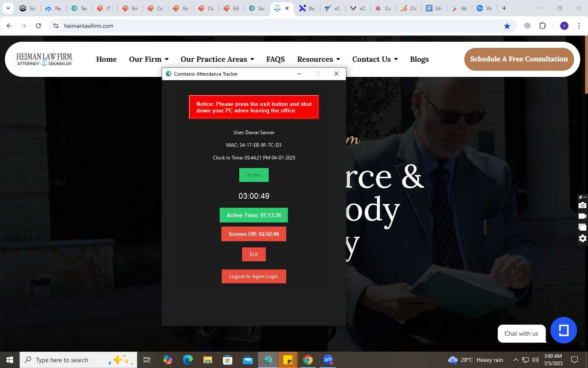The width and height of the screenshot is (588, 368).
Task: Open Chrome three-dot menu
Action: [x=579, y=26]
